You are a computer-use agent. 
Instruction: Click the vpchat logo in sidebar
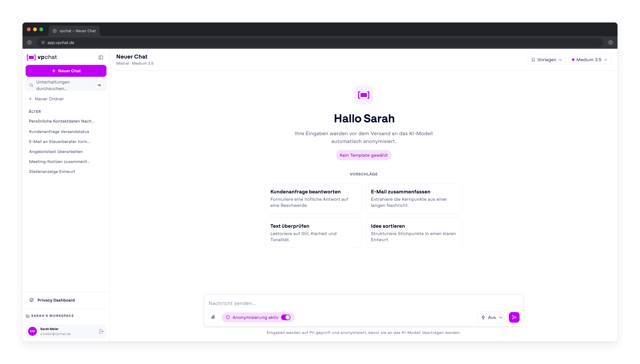(x=42, y=57)
